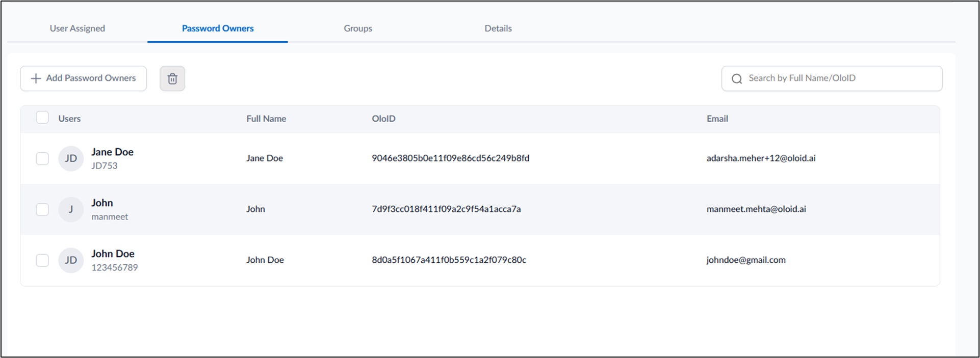Focus the Search by Full Name/OloID field
Screen dimensions: 980x358
tap(832, 78)
